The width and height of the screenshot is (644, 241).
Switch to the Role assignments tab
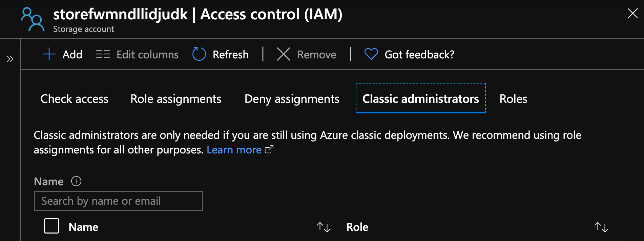pos(176,99)
